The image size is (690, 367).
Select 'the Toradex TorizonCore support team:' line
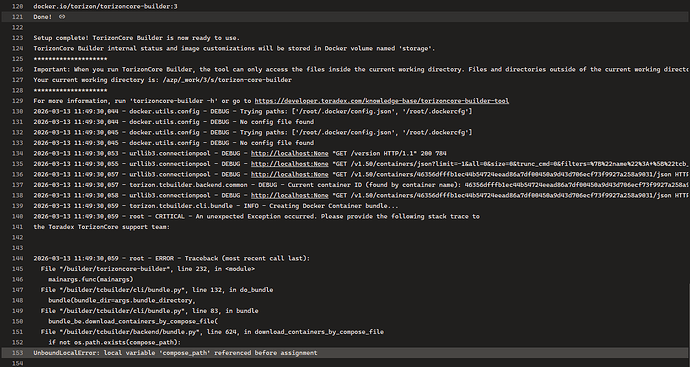click(102, 227)
